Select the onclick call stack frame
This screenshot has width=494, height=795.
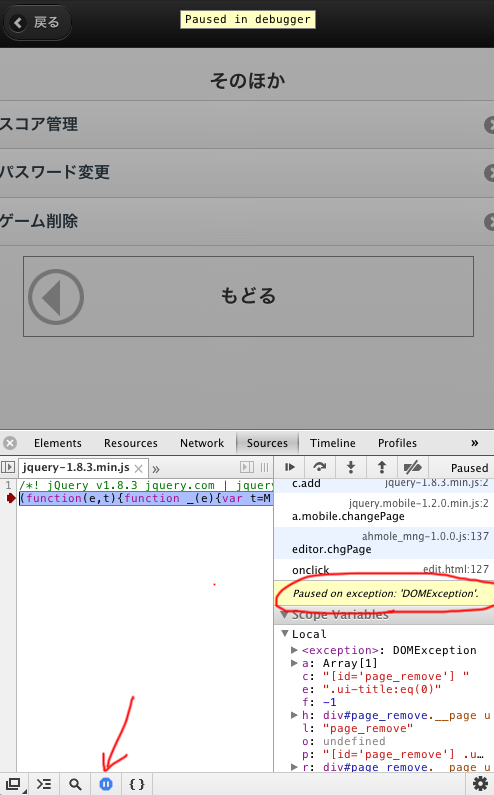(x=384, y=570)
